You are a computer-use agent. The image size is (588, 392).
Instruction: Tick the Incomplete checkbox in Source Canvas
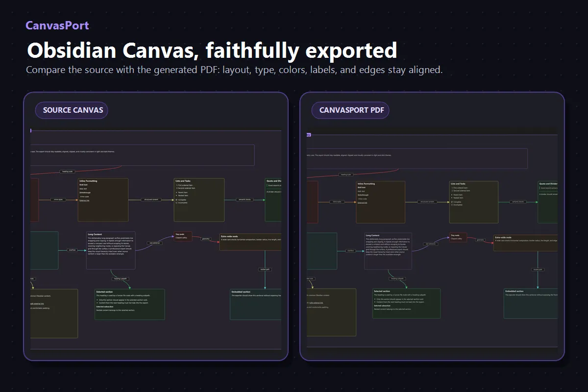176,203
